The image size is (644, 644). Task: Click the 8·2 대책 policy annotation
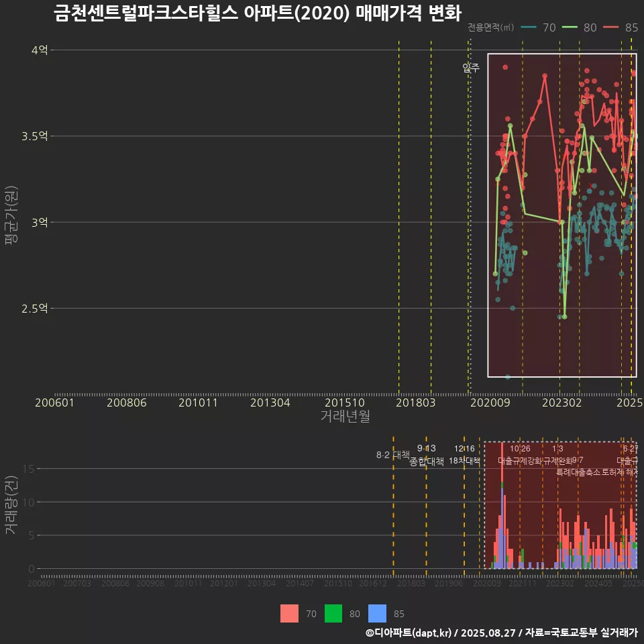[393, 455]
